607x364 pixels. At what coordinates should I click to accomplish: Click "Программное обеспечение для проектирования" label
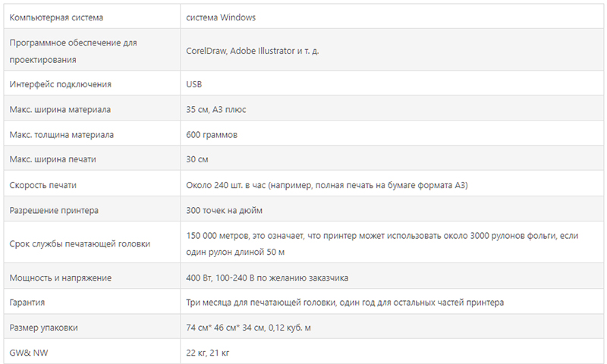click(74, 50)
